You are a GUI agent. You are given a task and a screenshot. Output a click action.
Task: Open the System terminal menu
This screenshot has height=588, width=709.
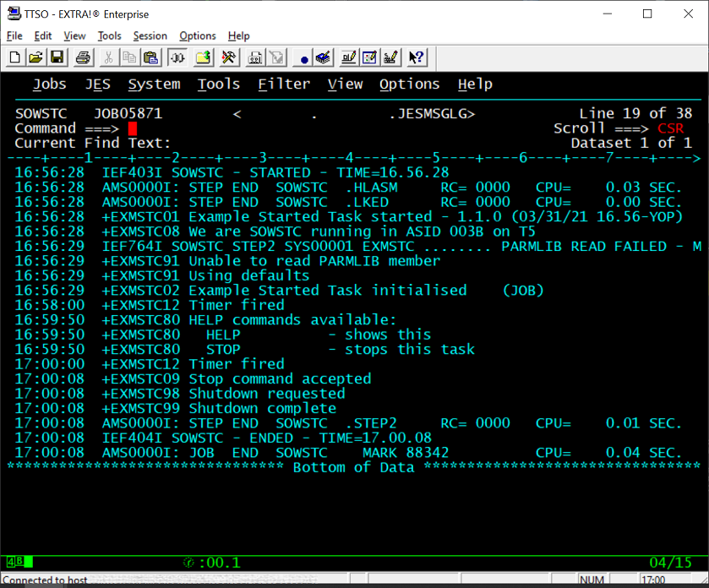(x=154, y=84)
